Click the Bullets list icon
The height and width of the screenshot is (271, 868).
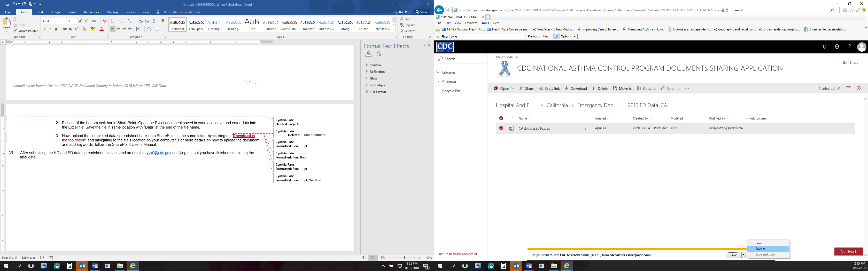point(112,21)
